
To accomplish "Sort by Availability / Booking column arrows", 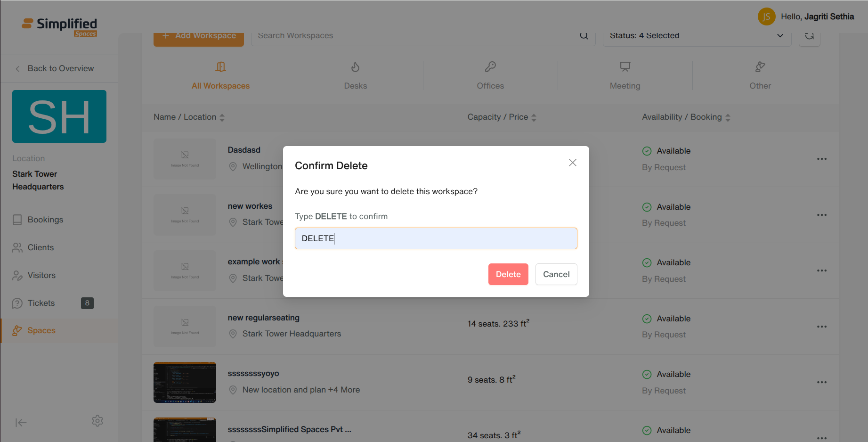I will [728, 117].
